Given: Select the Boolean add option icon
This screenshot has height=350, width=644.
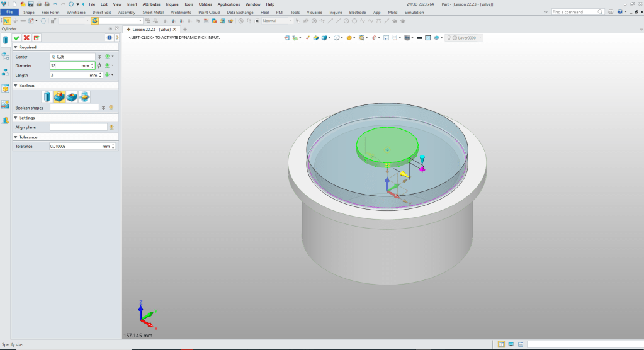Looking at the screenshot, I should [59, 96].
